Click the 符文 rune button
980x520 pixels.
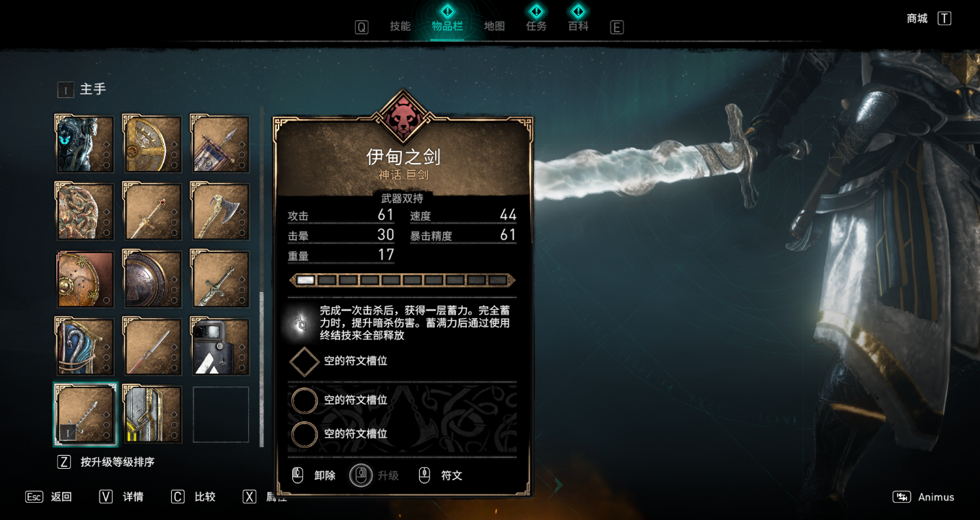coord(440,475)
